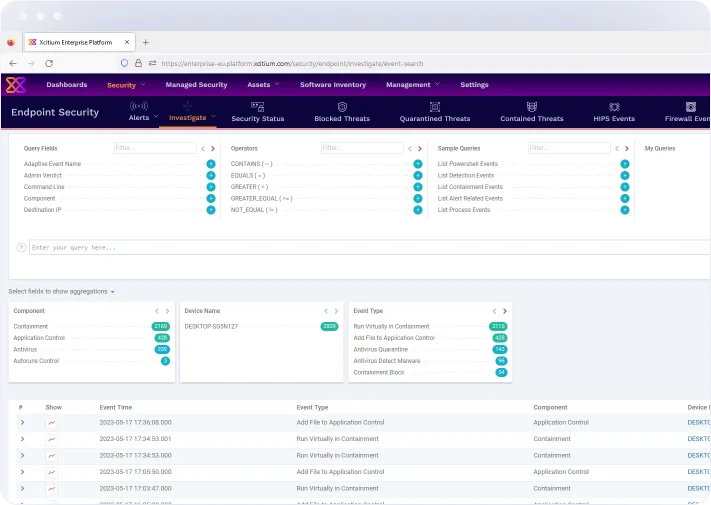Go to next Device Name aggregation page
Viewport: 711px width, 505px height.
(x=336, y=311)
